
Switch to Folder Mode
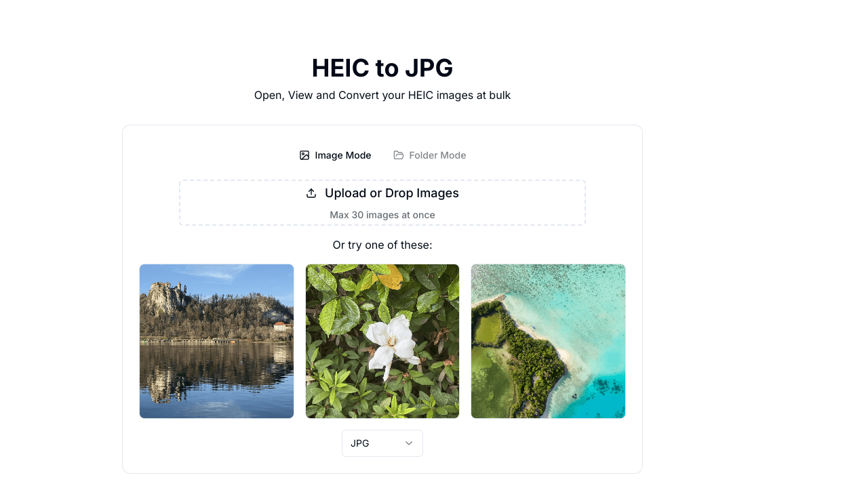[430, 155]
